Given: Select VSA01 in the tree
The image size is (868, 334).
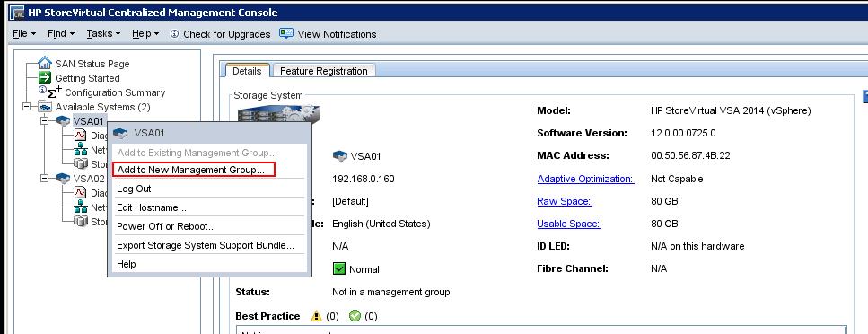Looking at the screenshot, I should point(88,120).
